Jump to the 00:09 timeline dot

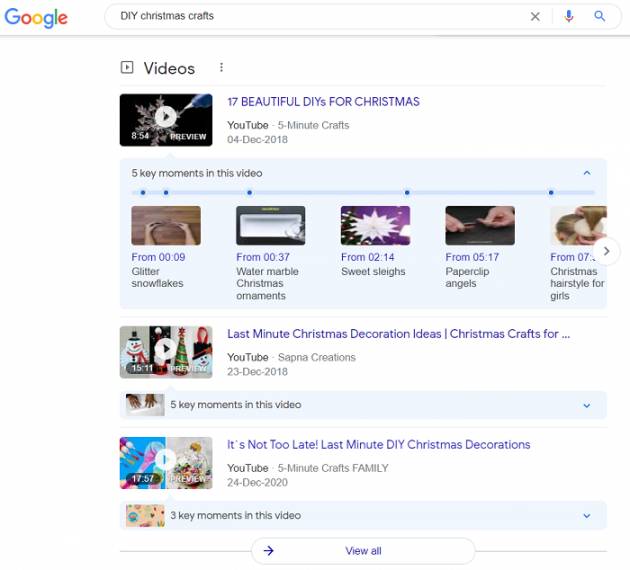(143, 192)
